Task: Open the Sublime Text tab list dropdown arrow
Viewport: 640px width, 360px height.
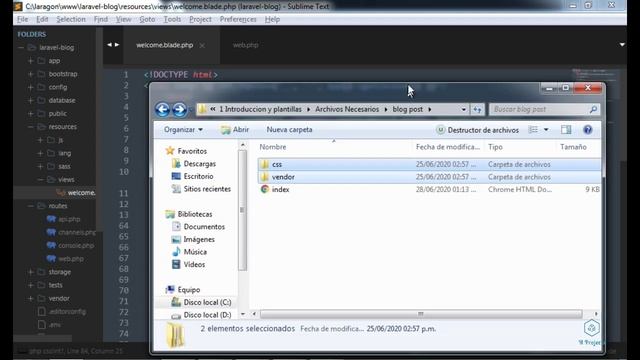Action: (622, 44)
